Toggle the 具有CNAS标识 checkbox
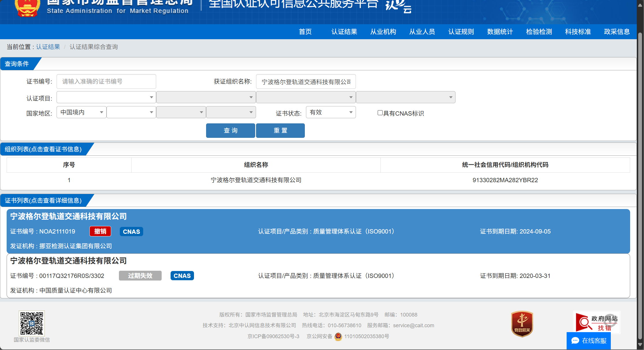Screen dimensions: 644x350 coord(380,113)
